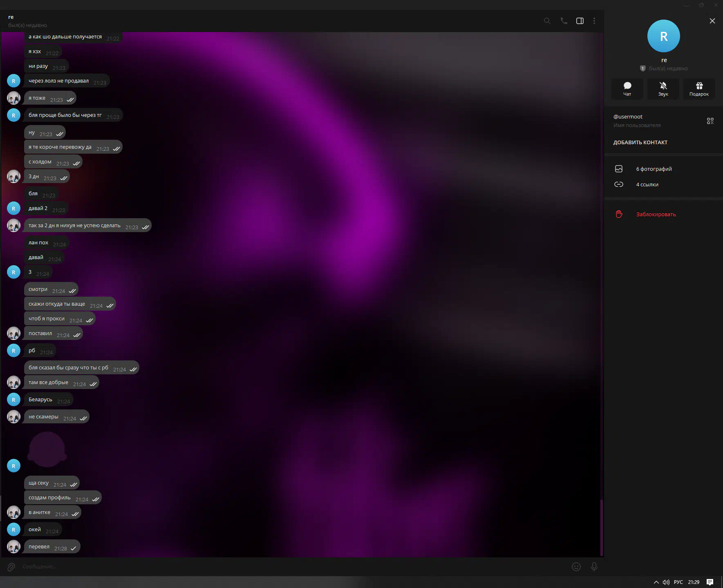The width and height of the screenshot is (723, 588).
Task: Close the user info panel
Action: click(x=712, y=21)
